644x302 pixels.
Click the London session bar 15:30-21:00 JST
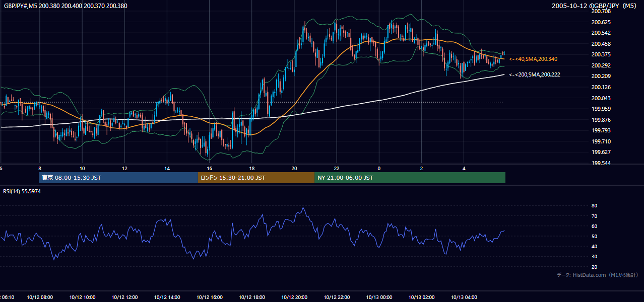[x=256, y=178]
